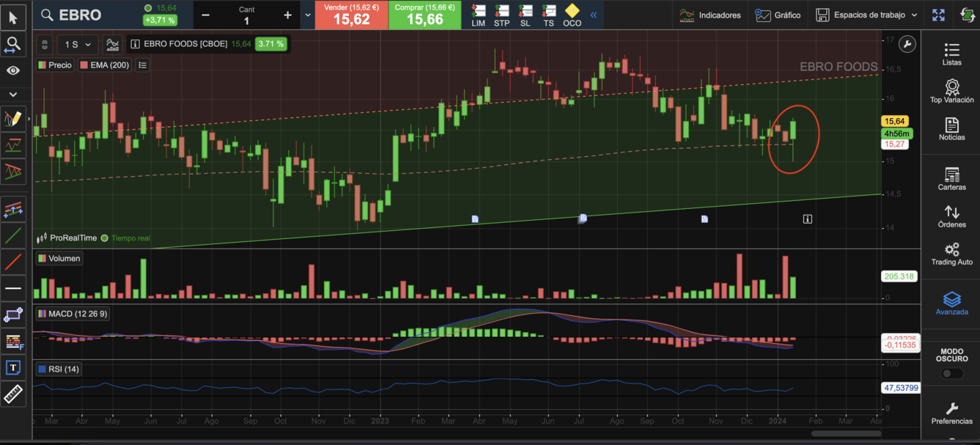Expand the Espacios de trabajo dropdown
Screen dimensions: 980x445
(x=866, y=15)
